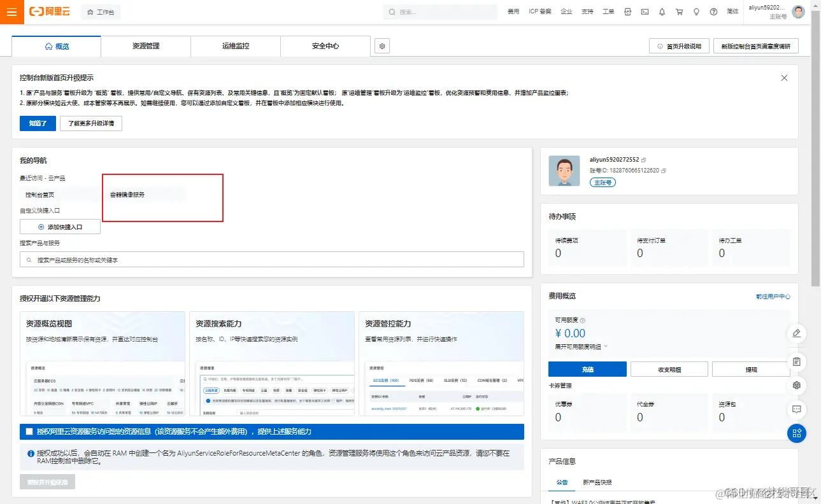
Task: Click the info icon beside 可用额度
Action: [x=582, y=321]
